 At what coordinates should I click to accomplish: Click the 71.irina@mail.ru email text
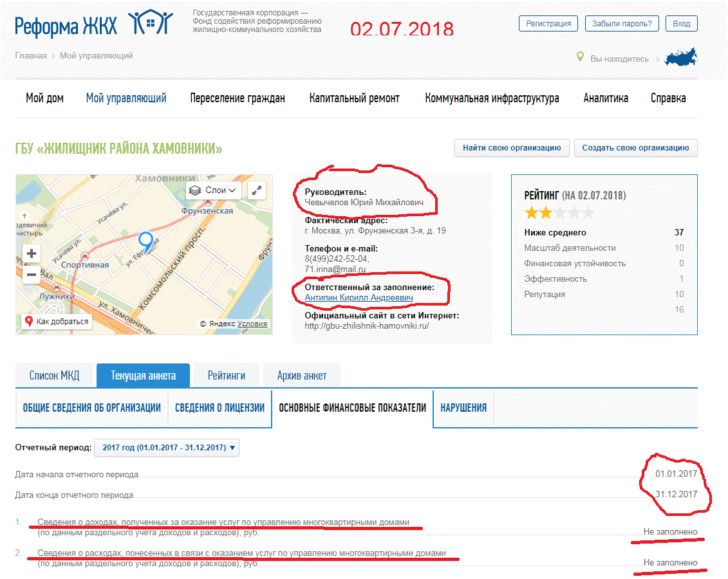[335, 269]
